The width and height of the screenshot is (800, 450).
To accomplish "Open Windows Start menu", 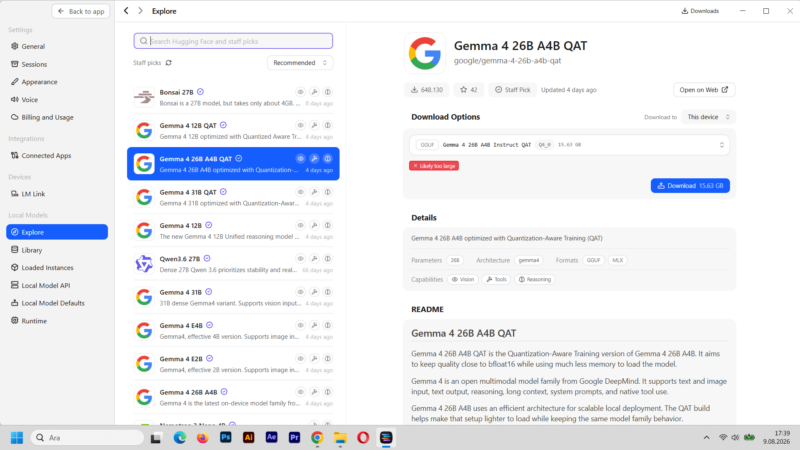I will coord(17,438).
